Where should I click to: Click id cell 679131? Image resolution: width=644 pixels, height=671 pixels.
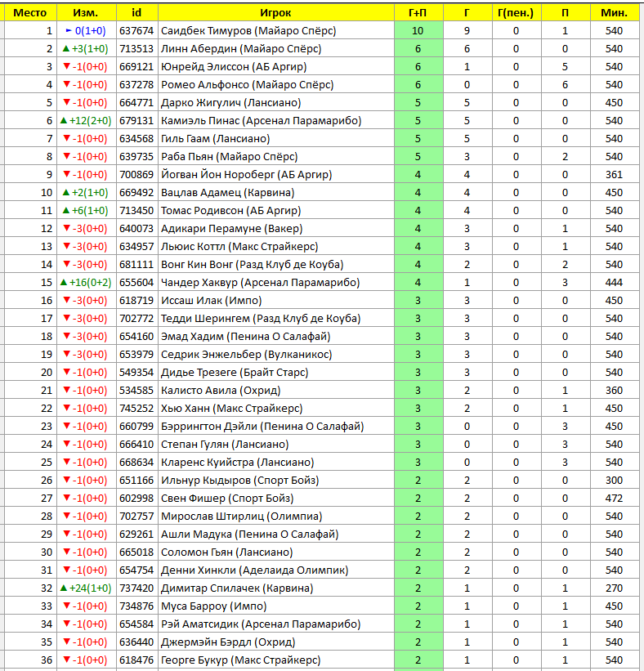[137, 121]
